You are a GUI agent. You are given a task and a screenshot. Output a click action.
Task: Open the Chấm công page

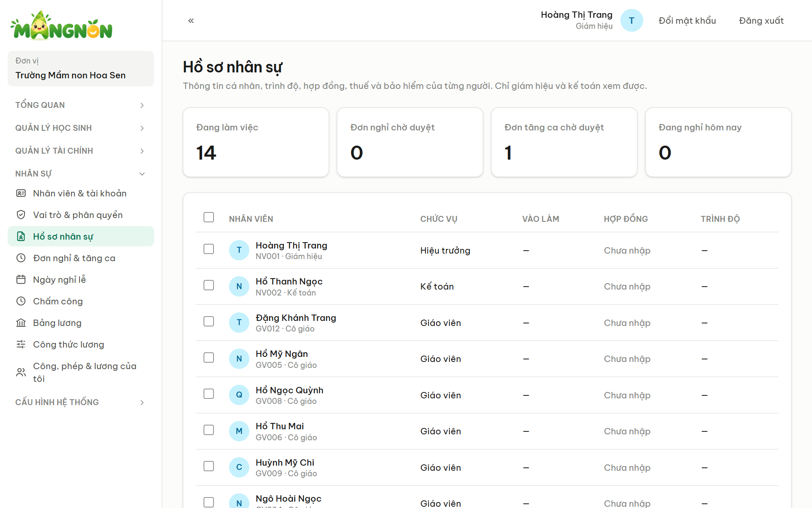coord(81,301)
